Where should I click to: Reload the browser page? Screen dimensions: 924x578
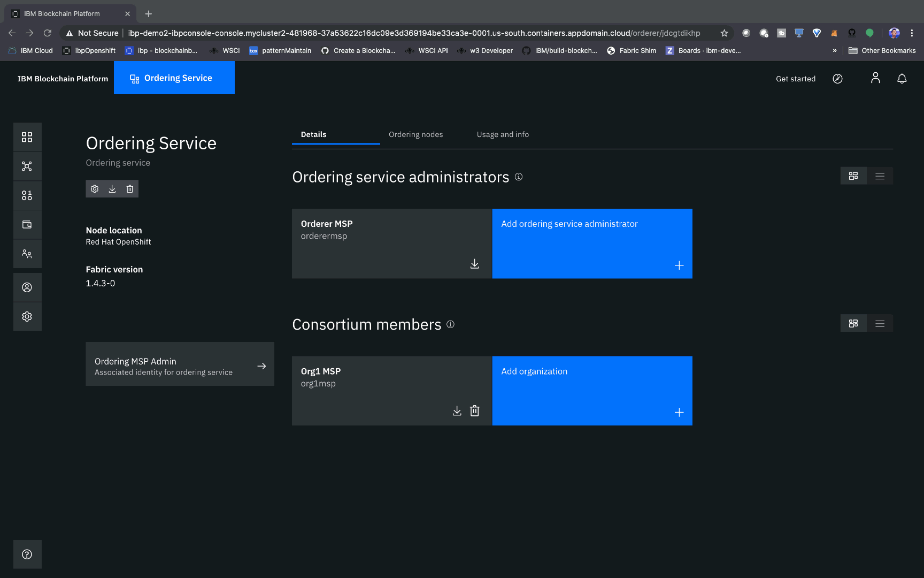click(48, 33)
